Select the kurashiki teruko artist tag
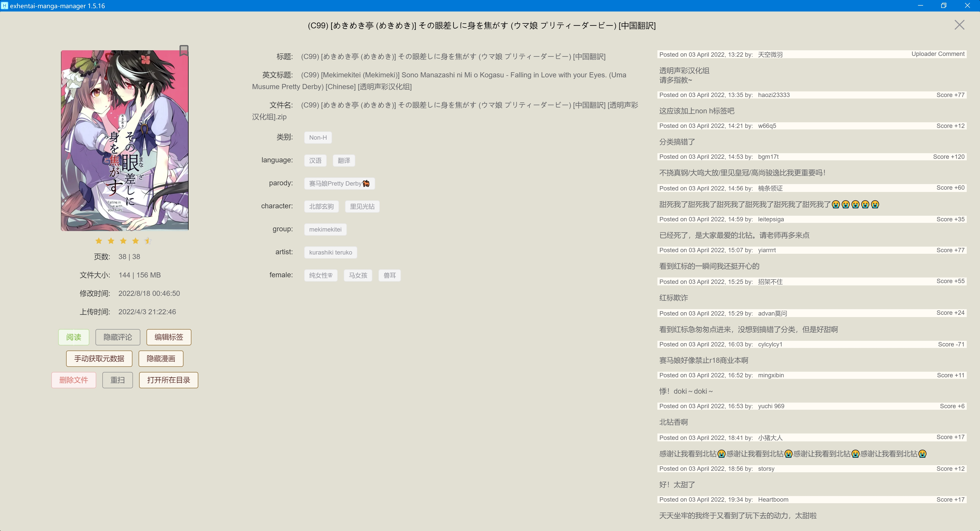The height and width of the screenshot is (531, 980). [330, 252]
